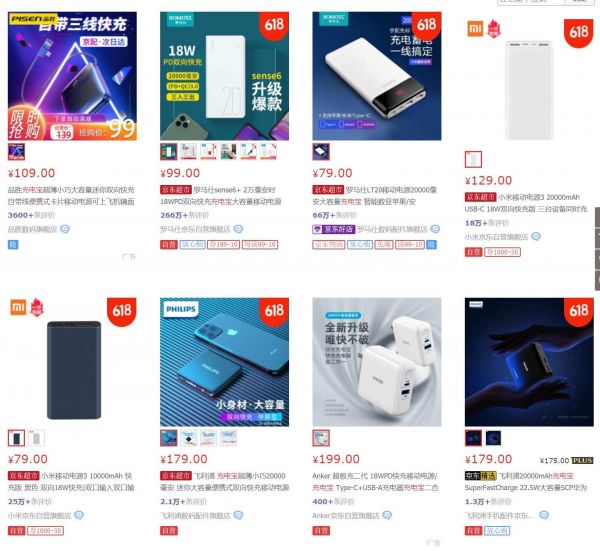Click the 自营 tag under ¥99.00 Romoss item
This screenshot has width=600, height=551.
(169, 245)
